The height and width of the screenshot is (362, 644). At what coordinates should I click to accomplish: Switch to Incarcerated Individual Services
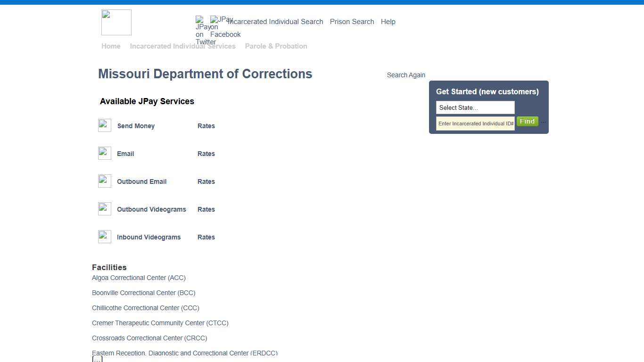183,46
